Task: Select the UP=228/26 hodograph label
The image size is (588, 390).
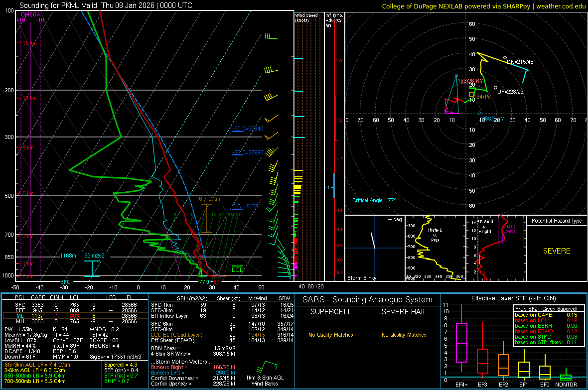Action: tap(510, 92)
